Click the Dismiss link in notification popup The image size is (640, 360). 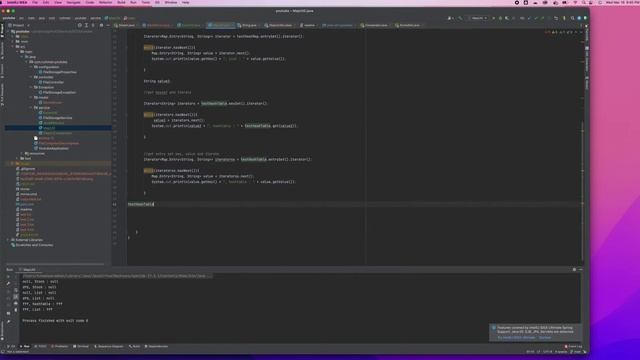[x=545, y=338]
